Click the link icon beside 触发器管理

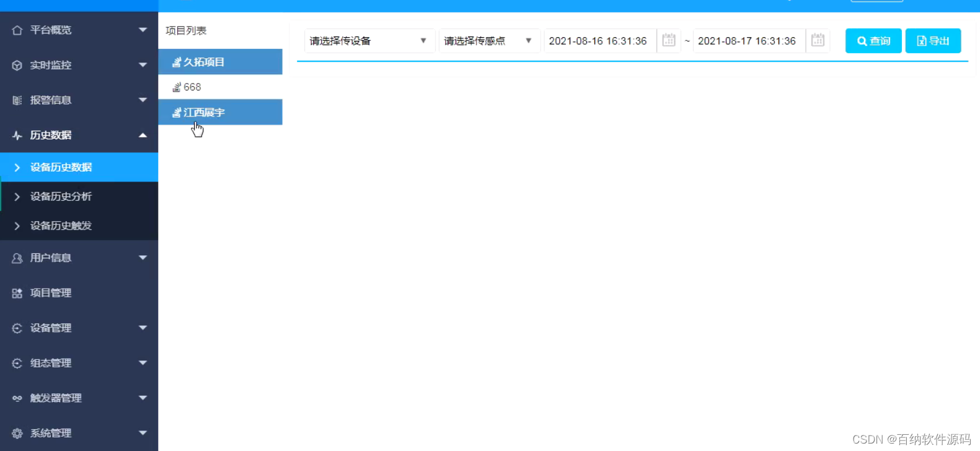17,398
